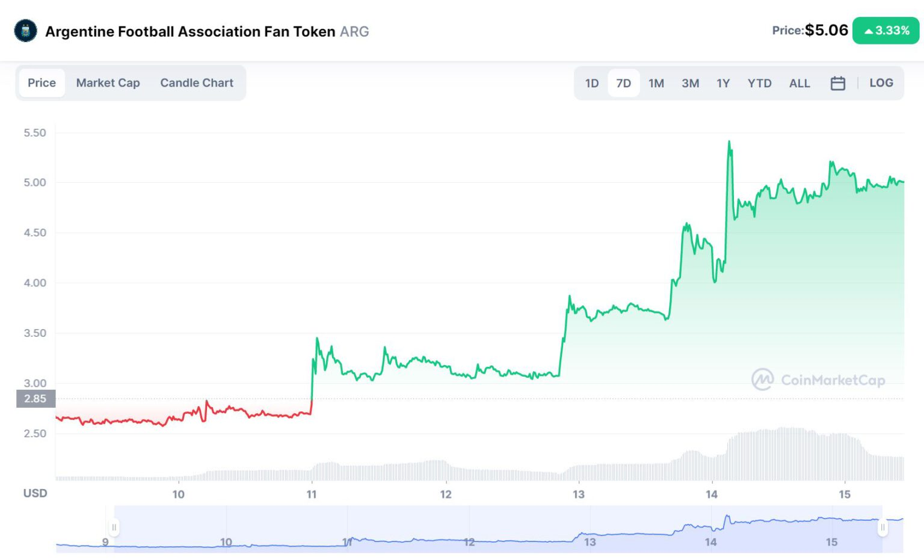This screenshot has height=560, width=924.
Task: Click the ARG ticker symbol label
Action: (354, 31)
